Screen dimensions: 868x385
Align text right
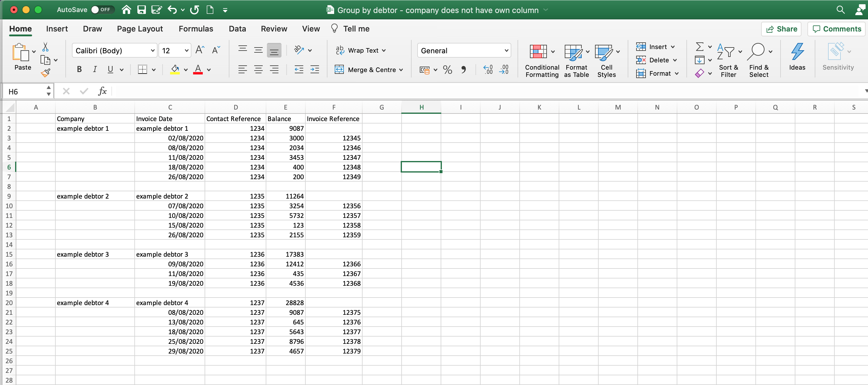coord(274,69)
